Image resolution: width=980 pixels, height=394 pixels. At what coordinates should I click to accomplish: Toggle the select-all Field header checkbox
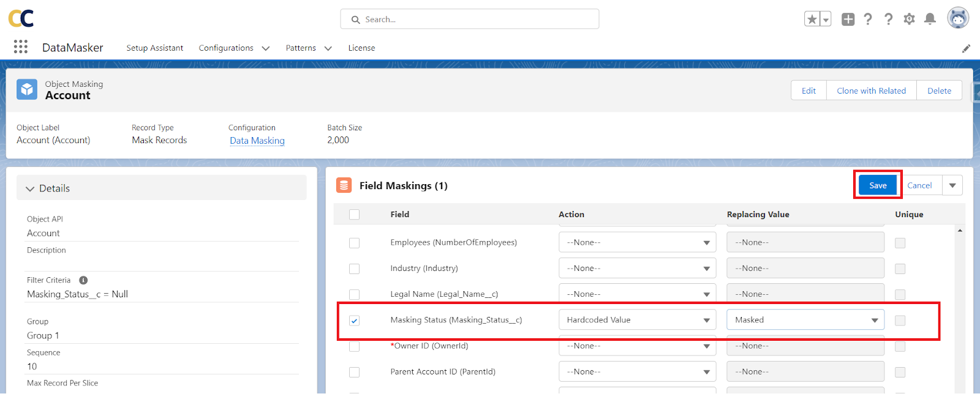tap(354, 215)
